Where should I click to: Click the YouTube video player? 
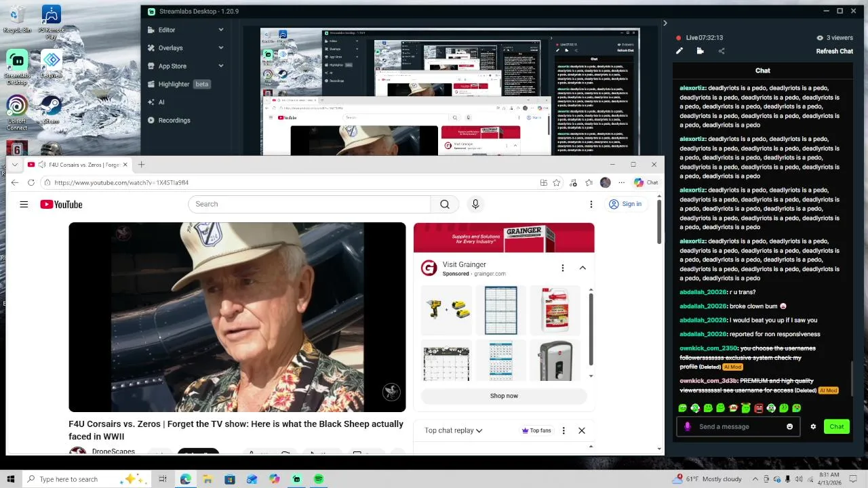237,317
